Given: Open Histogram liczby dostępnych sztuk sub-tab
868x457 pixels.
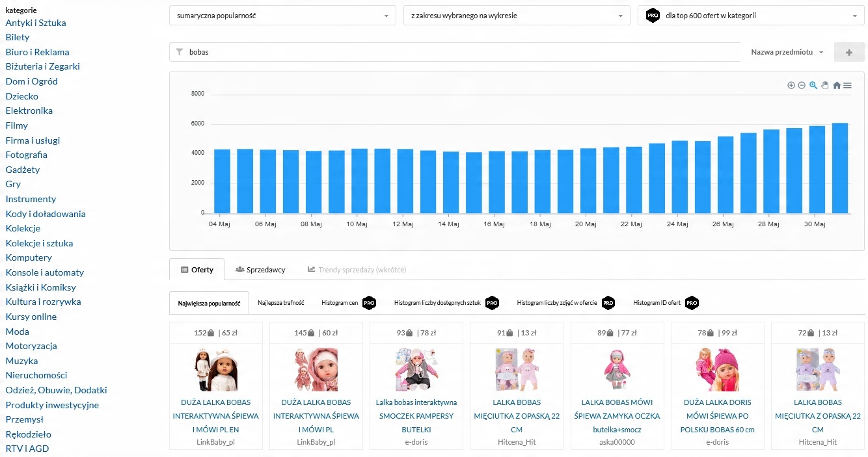Looking at the screenshot, I should click(x=437, y=303).
